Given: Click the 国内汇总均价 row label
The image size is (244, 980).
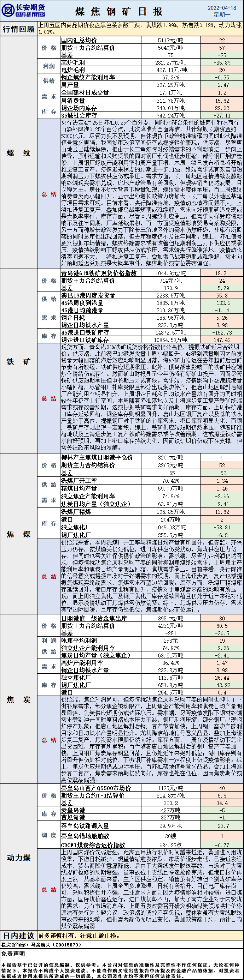Looking at the screenshot, I should point(79,40).
